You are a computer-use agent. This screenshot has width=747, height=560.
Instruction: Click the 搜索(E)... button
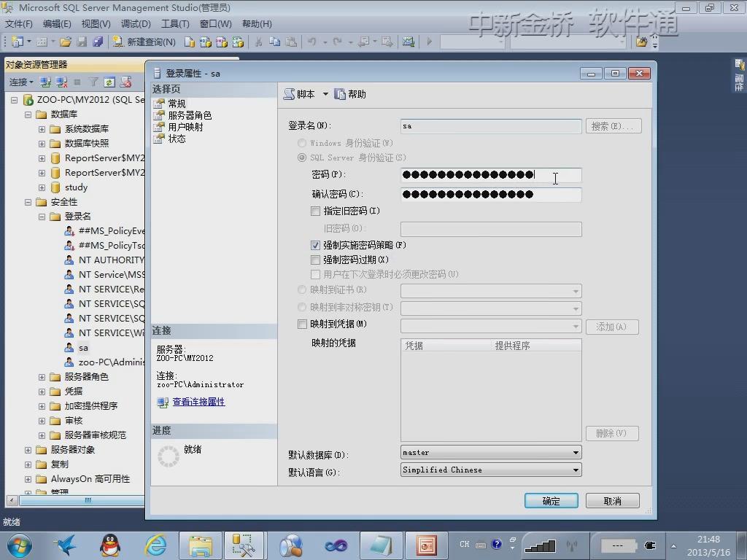(x=614, y=126)
